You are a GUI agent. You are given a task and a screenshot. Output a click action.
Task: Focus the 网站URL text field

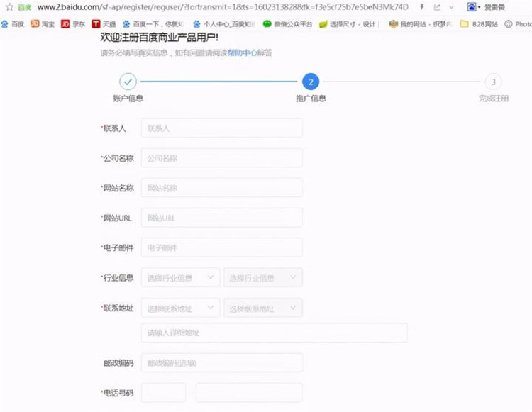tap(221, 218)
